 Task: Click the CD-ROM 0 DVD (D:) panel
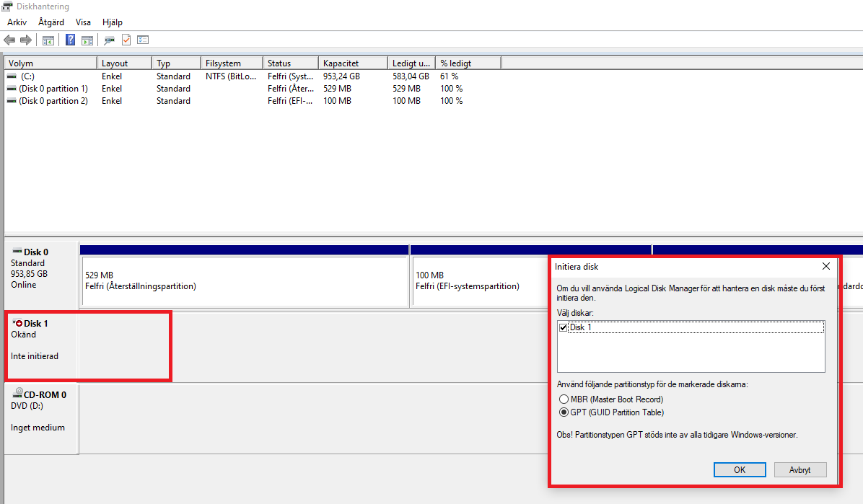(x=41, y=418)
